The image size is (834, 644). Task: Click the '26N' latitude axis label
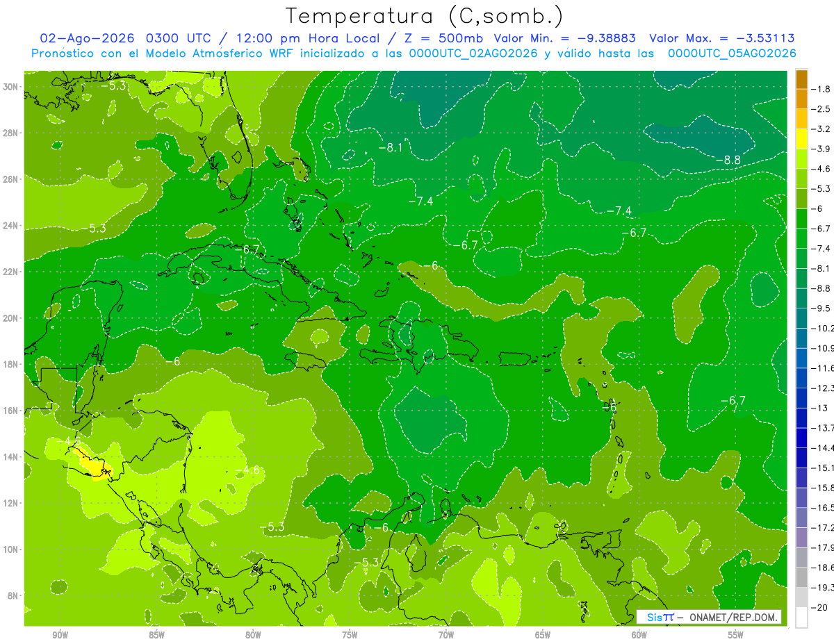point(11,179)
